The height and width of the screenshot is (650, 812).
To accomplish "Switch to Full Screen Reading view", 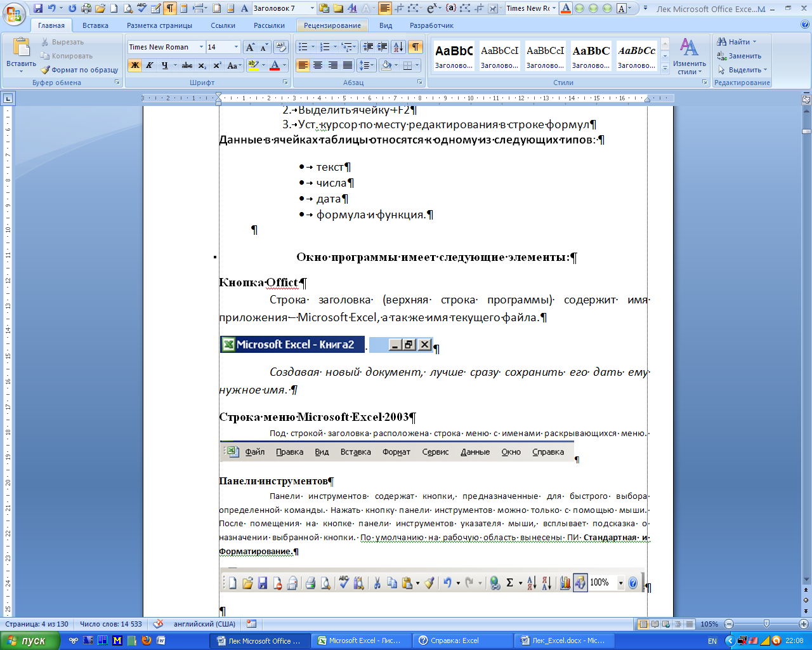I will 655,624.
